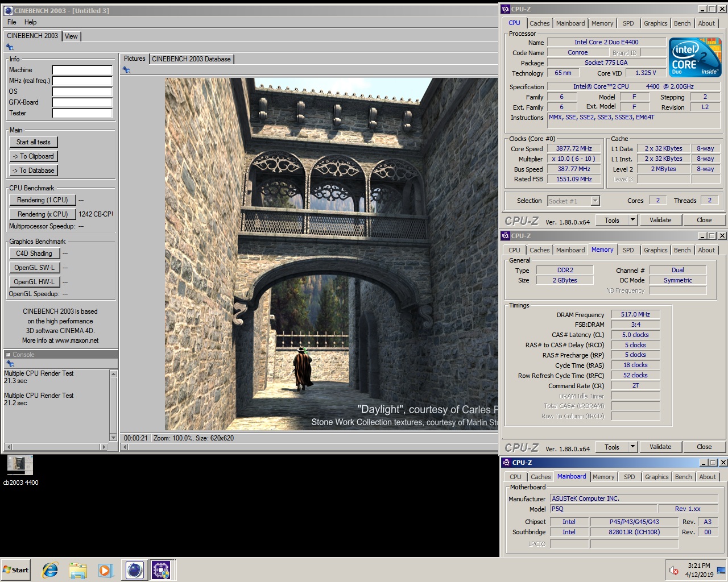Run the Rendering (x CPU) benchmark
Screen dimensions: 728x582
tap(42, 214)
